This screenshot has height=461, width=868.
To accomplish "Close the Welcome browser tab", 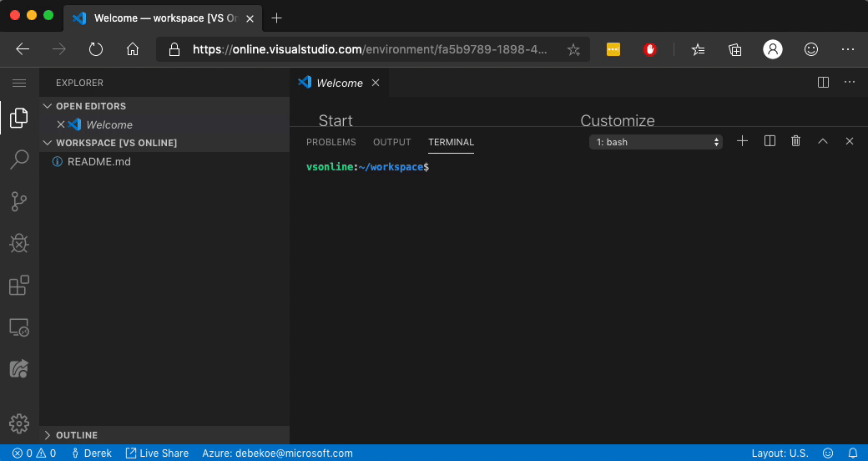I will (250, 18).
